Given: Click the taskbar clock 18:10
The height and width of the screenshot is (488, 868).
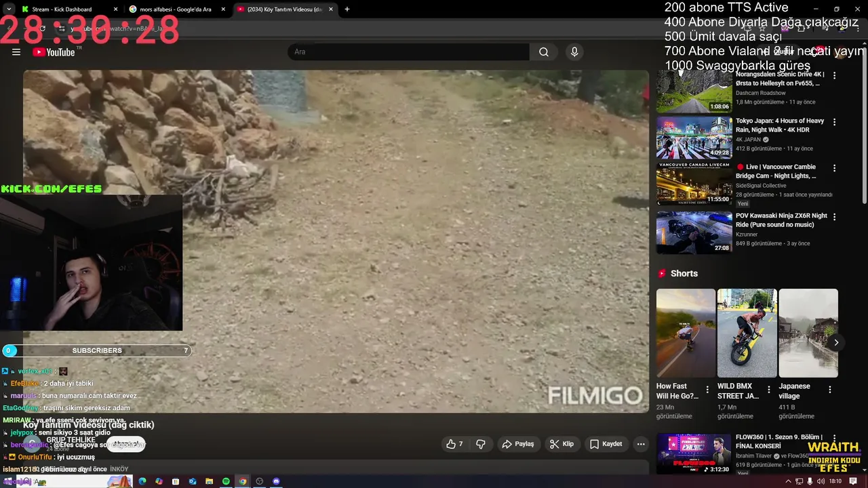Looking at the screenshot, I should point(835,481).
